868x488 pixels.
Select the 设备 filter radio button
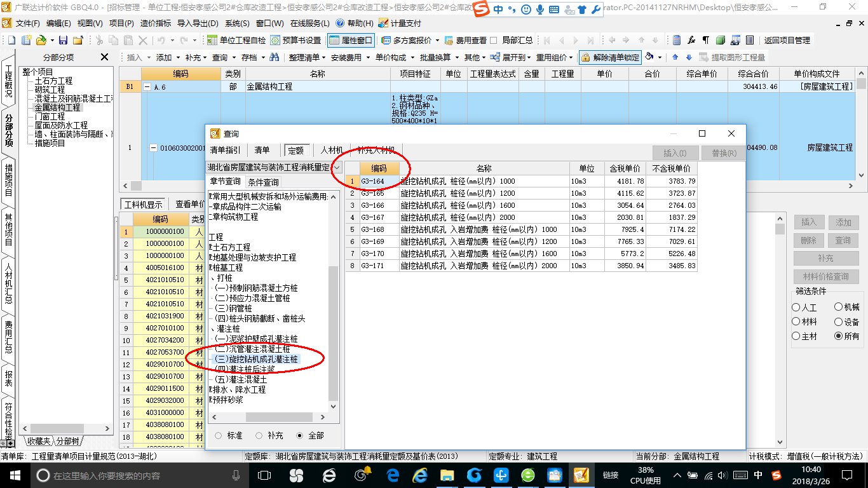[838, 322]
